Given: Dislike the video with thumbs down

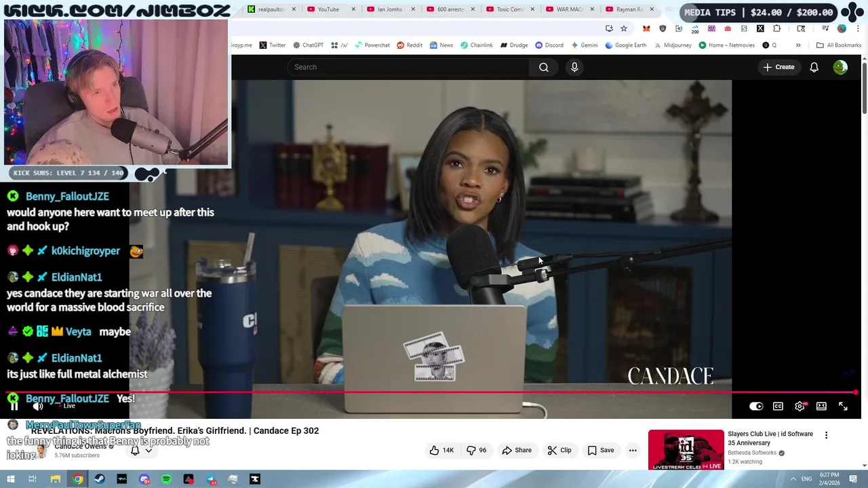Looking at the screenshot, I should click(x=477, y=450).
